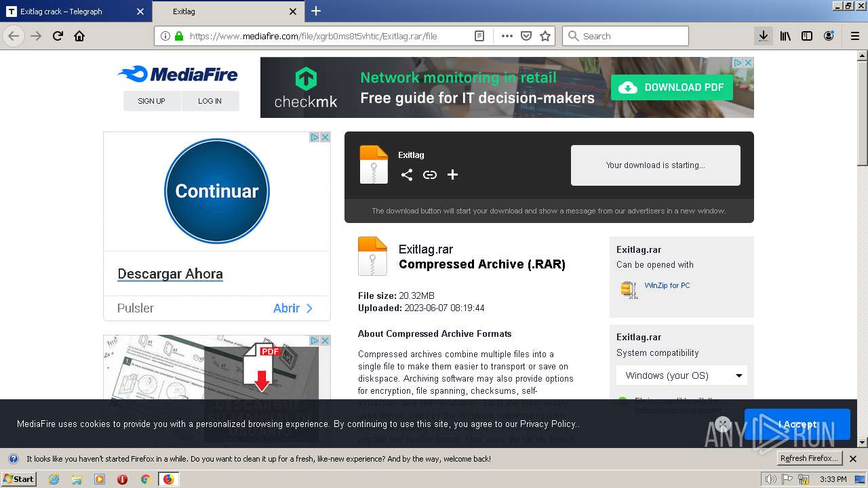Open volume control in system tray

click(770, 479)
